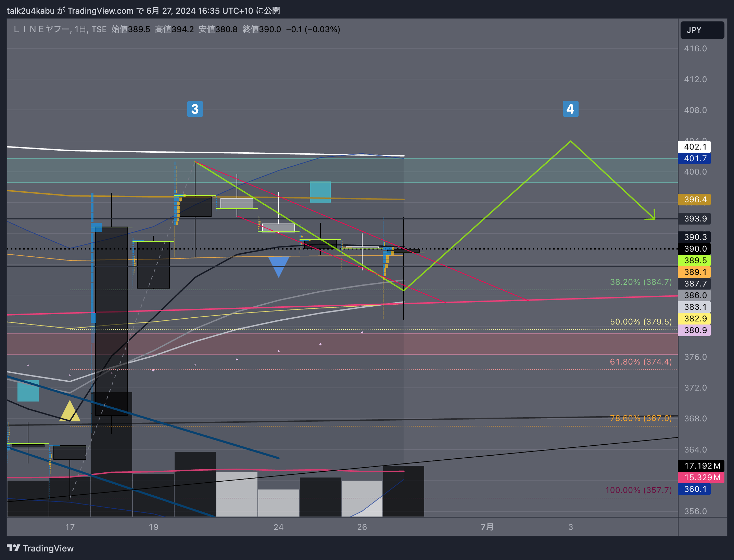
Task: Select the orange 389.1 price label
Action: 694,272
